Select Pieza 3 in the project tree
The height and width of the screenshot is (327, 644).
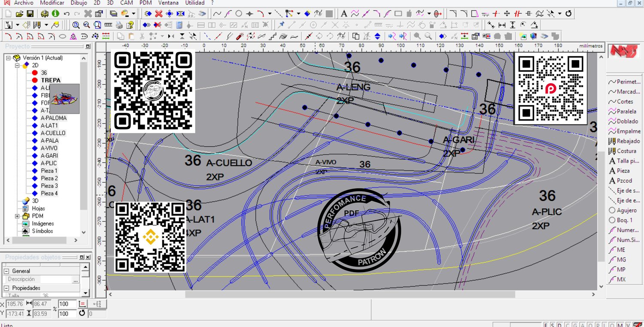[x=49, y=186]
